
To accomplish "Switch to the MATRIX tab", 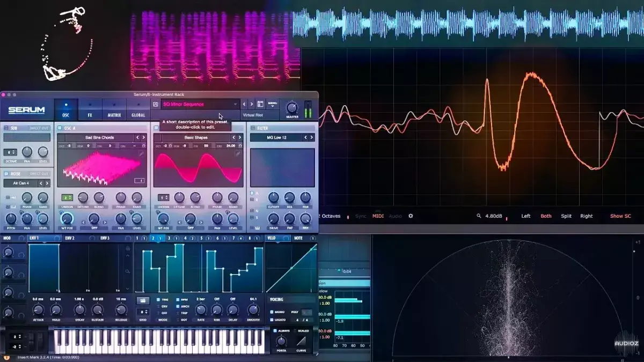I will pos(114,109).
